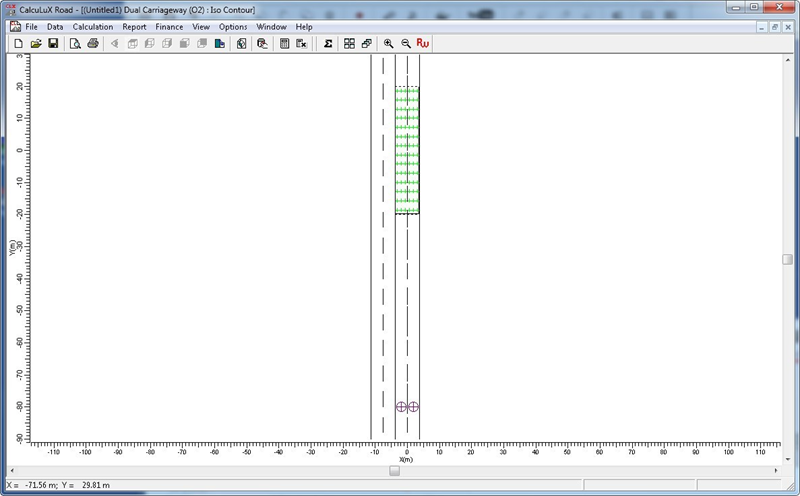Click the horizontal scrollbar thumb

point(394,471)
